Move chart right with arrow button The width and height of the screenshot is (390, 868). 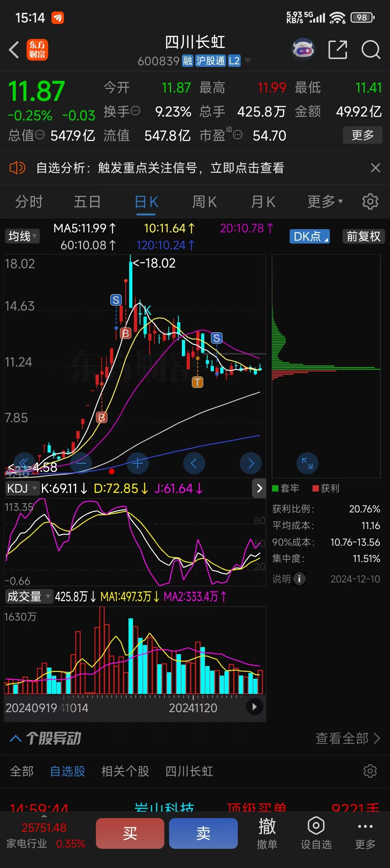250,463
